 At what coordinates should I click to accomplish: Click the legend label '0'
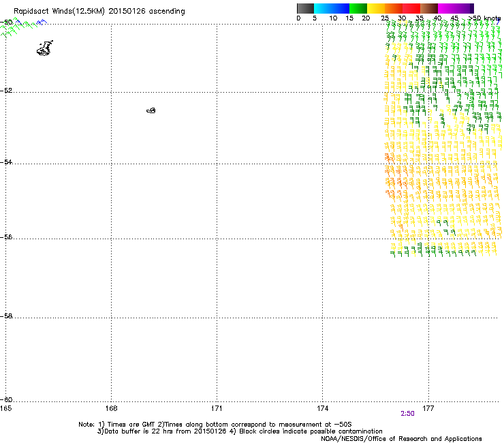pos(298,18)
